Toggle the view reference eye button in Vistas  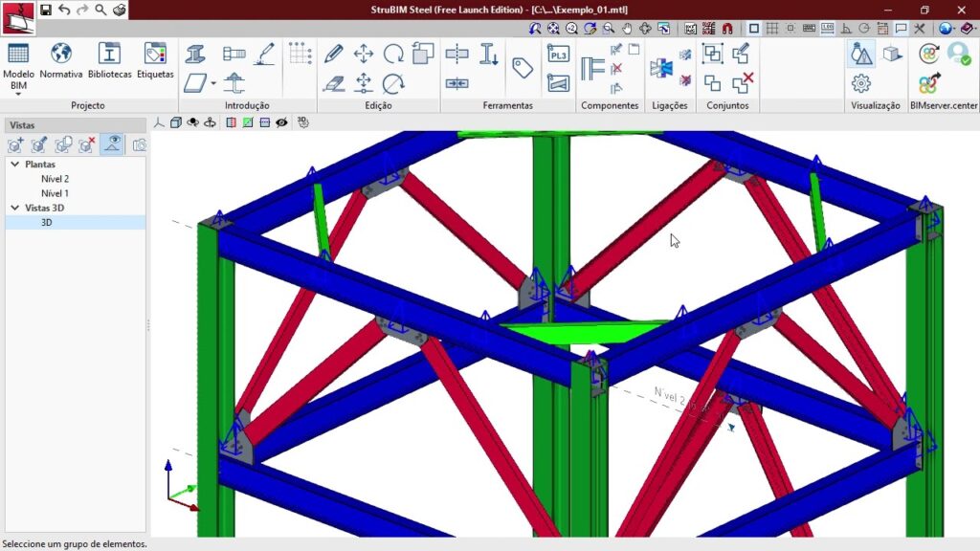click(113, 144)
